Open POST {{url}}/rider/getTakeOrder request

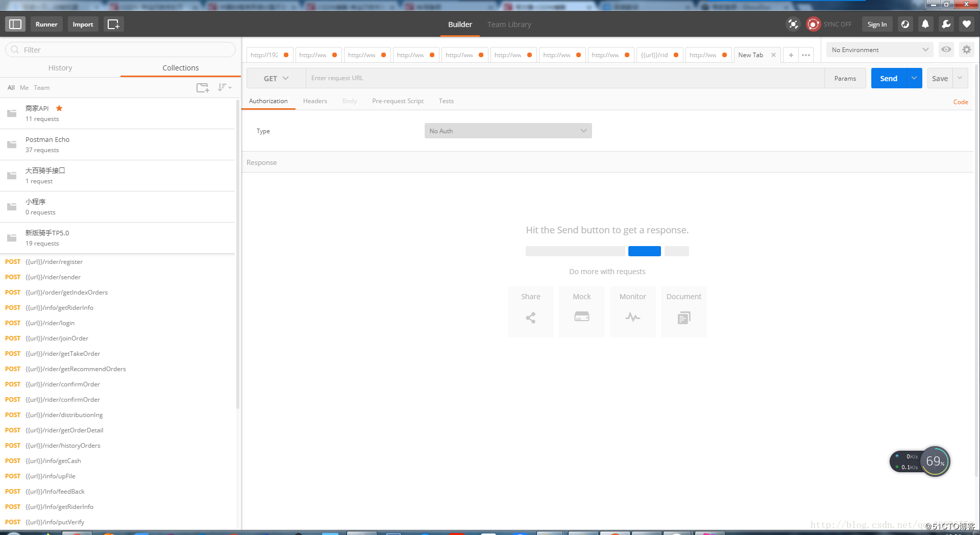click(x=117, y=354)
